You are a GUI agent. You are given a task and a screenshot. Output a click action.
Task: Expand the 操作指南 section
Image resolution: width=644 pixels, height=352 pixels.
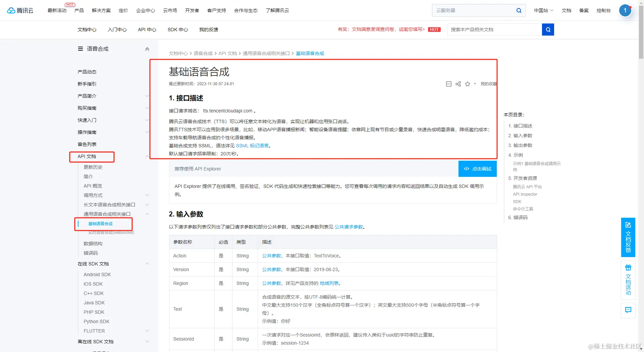coord(147,132)
